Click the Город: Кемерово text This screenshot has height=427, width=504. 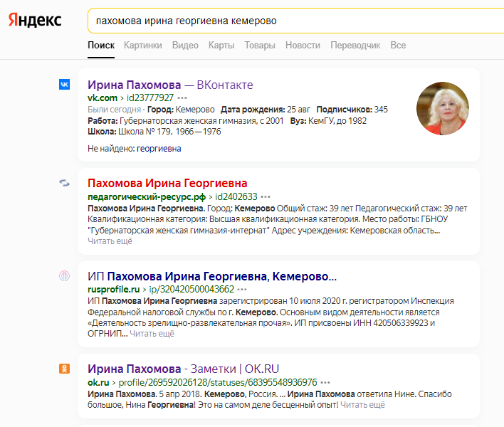[x=181, y=110]
